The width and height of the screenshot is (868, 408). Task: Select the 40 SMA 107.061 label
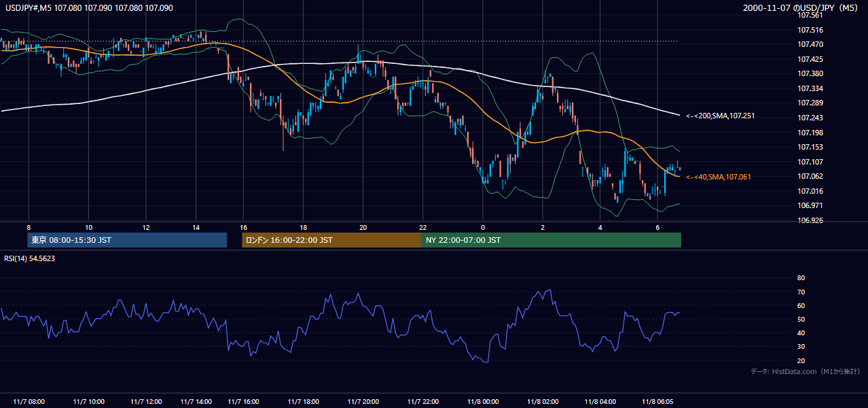pyautogui.click(x=719, y=177)
